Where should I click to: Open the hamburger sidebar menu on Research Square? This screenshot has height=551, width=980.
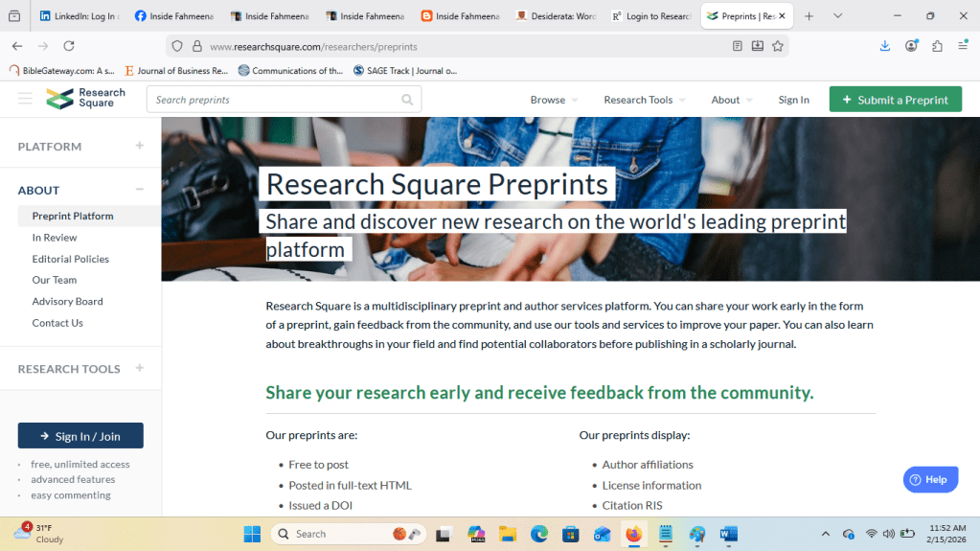click(25, 99)
